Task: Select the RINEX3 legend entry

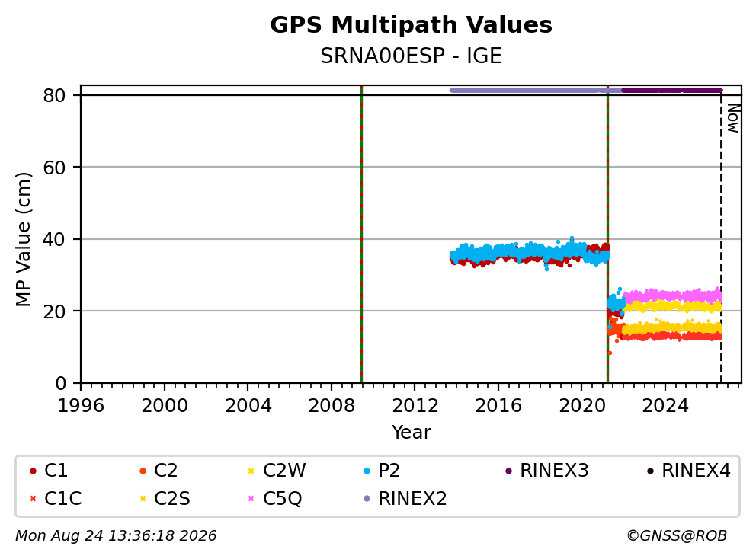Action: coord(546,471)
